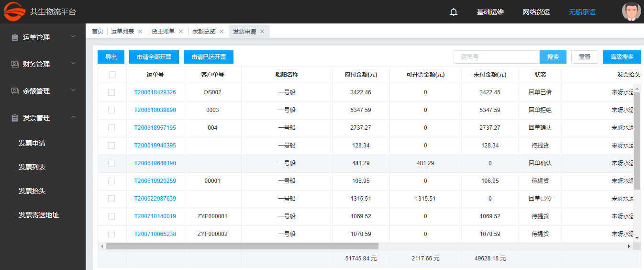Close the 货主账单 tab
The height and width of the screenshot is (270, 644).
[181, 32]
